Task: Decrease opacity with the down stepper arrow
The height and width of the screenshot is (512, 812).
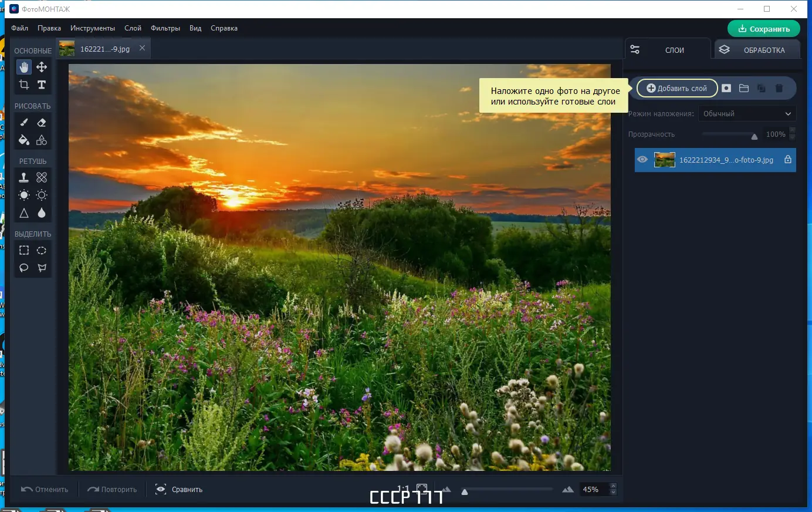Action: point(793,137)
